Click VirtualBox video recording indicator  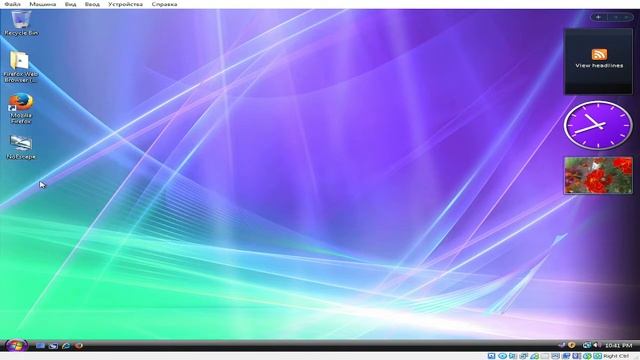click(x=566, y=356)
